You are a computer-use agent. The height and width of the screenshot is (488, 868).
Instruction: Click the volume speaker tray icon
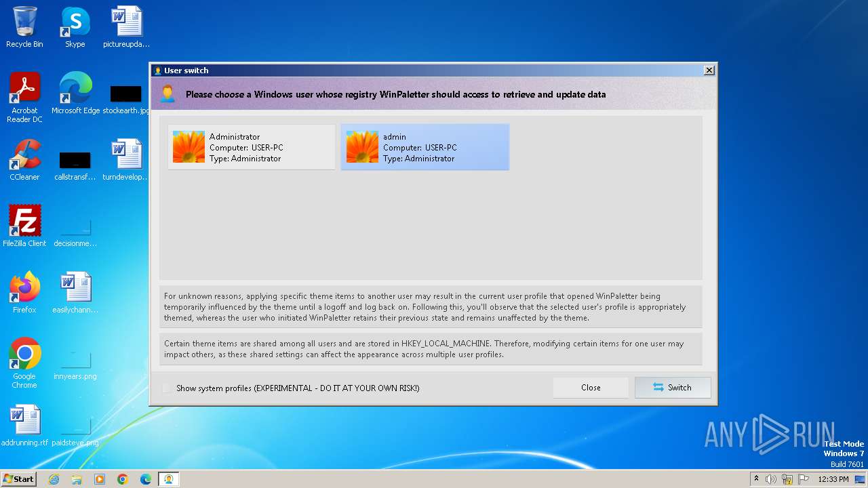tap(771, 479)
